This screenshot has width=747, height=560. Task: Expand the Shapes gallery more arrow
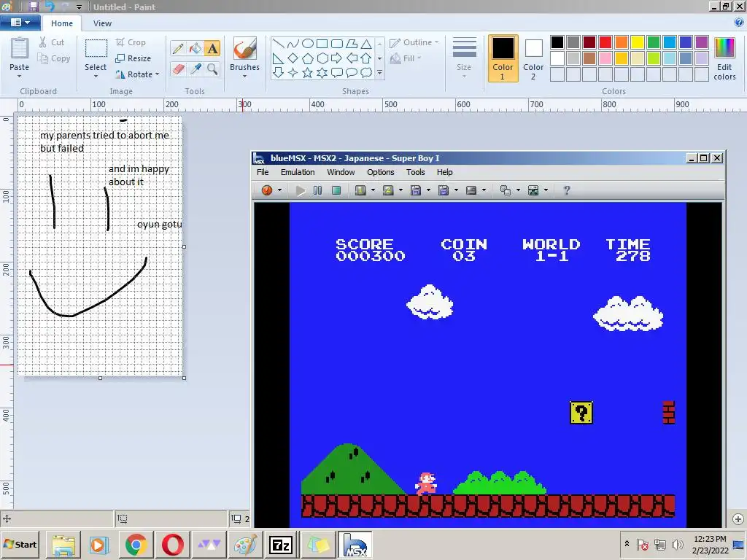pos(379,73)
